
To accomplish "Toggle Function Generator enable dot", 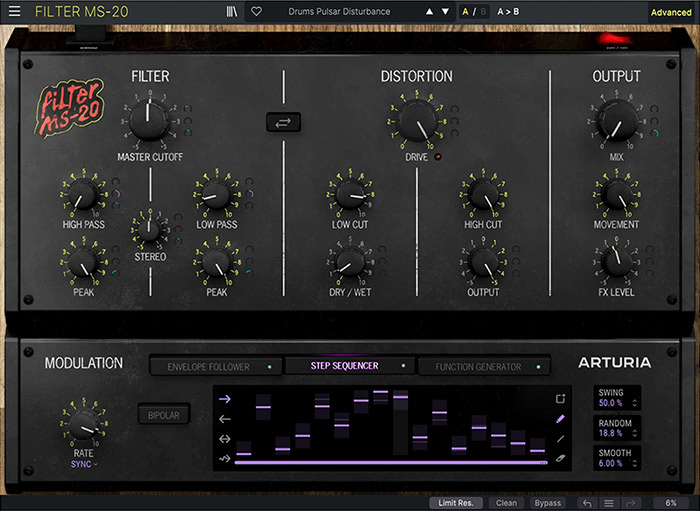I will coord(538,367).
